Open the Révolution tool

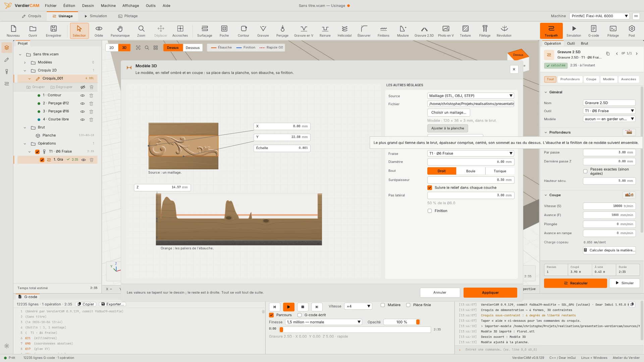504,31
